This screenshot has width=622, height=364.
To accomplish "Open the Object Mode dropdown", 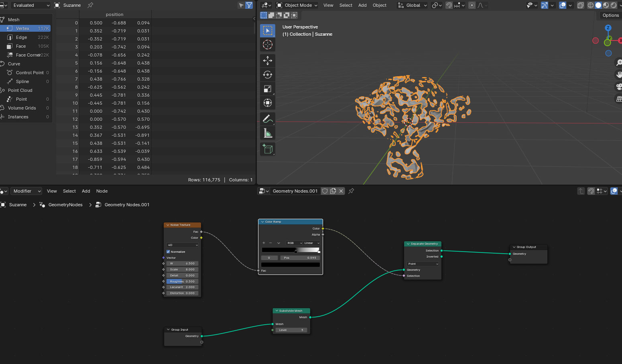I will tap(297, 5).
